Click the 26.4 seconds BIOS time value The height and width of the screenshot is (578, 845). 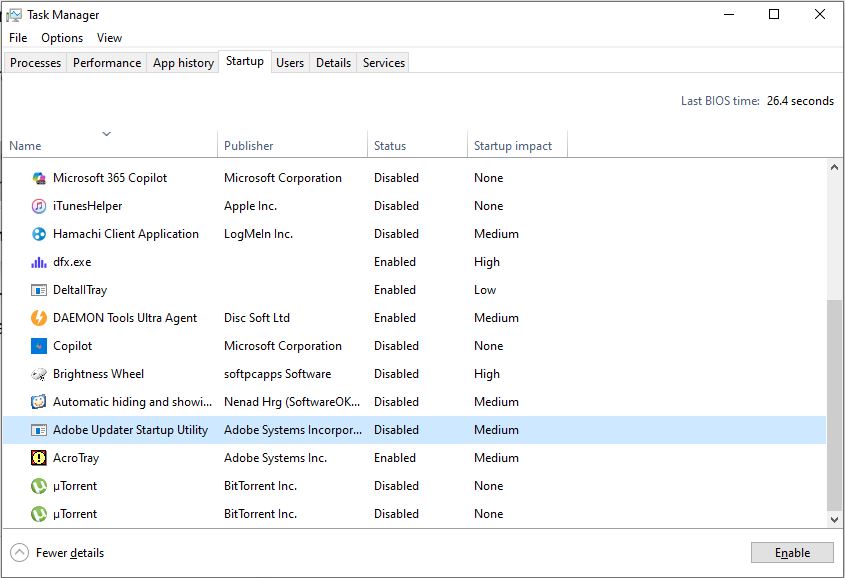(800, 101)
